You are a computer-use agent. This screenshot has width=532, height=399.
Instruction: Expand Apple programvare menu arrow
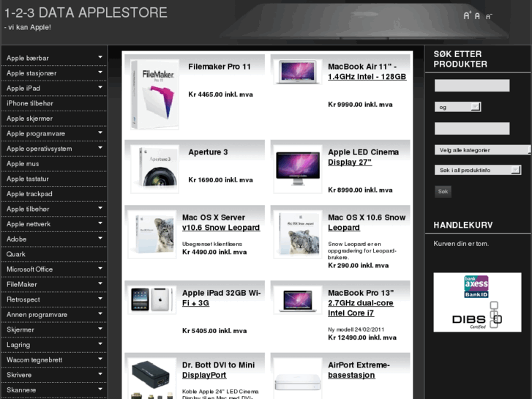point(100,133)
